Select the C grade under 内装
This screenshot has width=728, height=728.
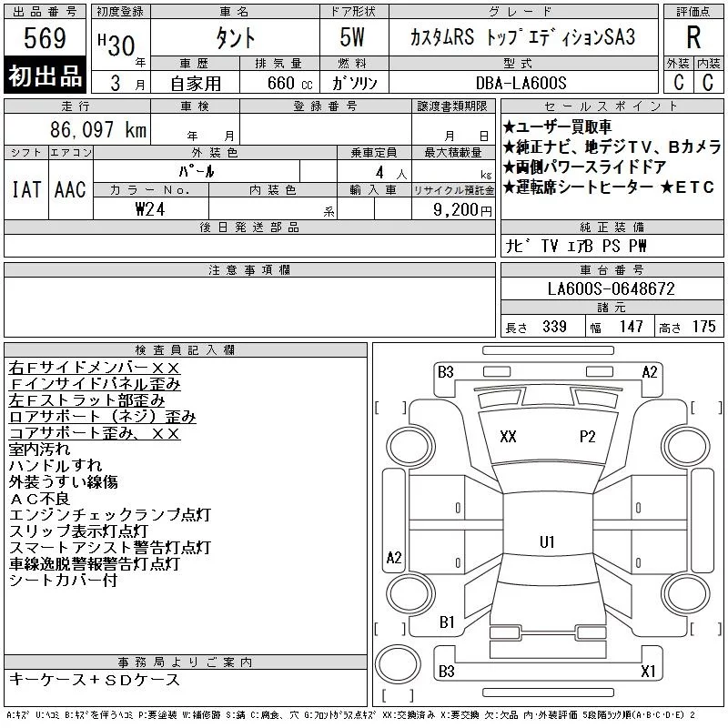[708, 82]
